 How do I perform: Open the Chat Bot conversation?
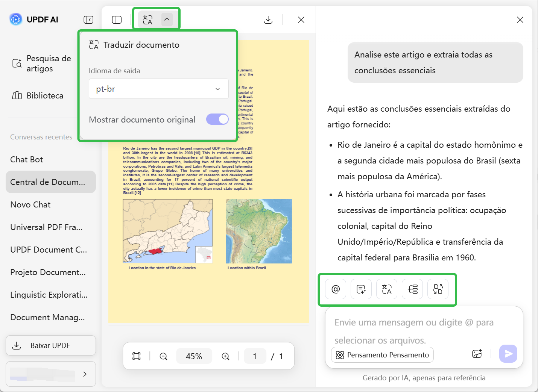[x=51, y=159]
